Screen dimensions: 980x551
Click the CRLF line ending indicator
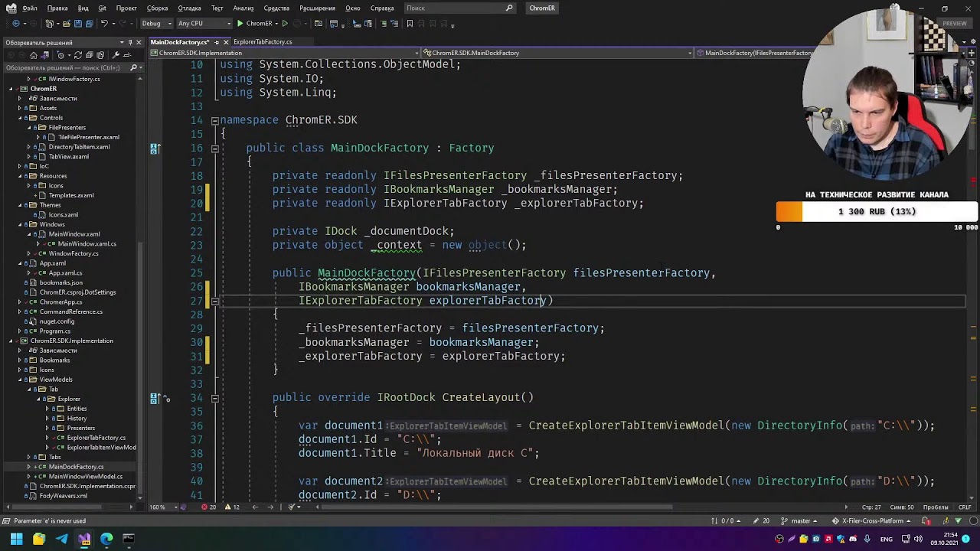(965, 507)
